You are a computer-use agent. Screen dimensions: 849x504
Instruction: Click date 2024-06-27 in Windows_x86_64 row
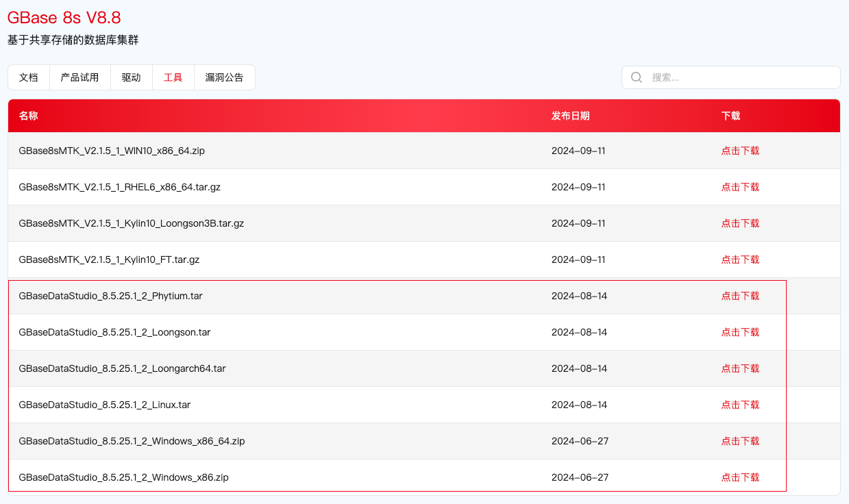click(x=580, y=441)
